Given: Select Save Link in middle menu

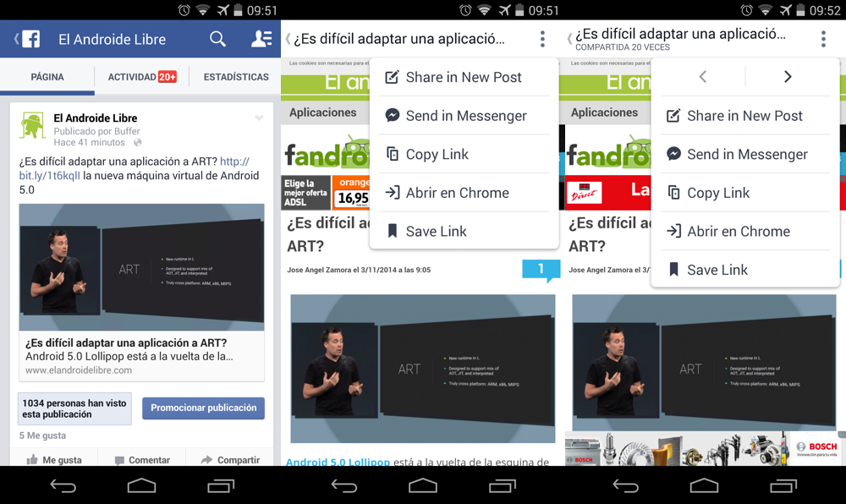Looking at the screenshot, I should pos(436,231).
